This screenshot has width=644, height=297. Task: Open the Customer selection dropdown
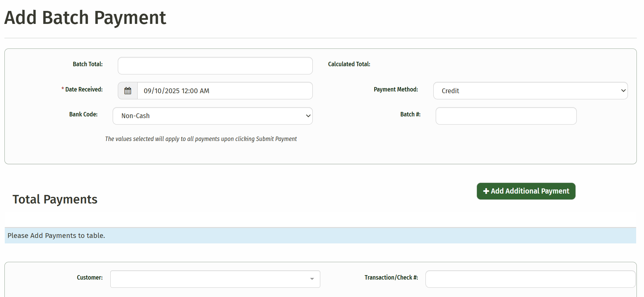[x=215, y=279]
